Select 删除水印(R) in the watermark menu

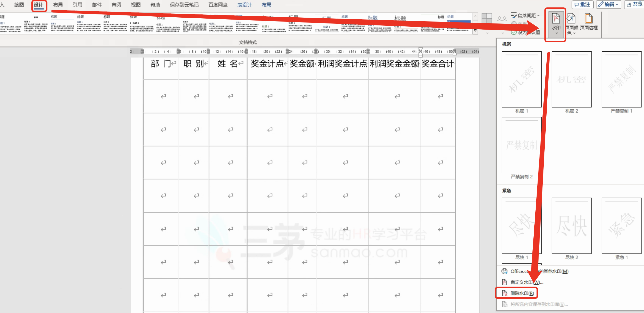click(x=522, y=293)
